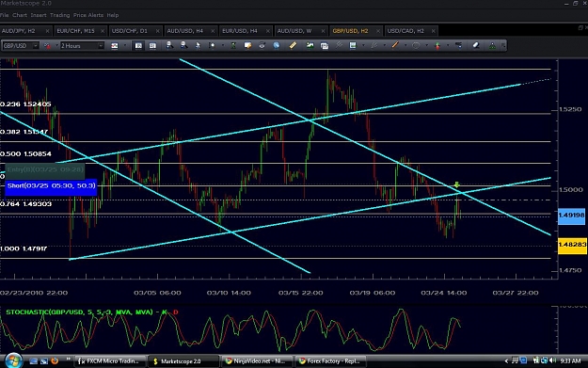Click the green hourglass toolbar icon

pyautogui.click(x=233, y=45)
